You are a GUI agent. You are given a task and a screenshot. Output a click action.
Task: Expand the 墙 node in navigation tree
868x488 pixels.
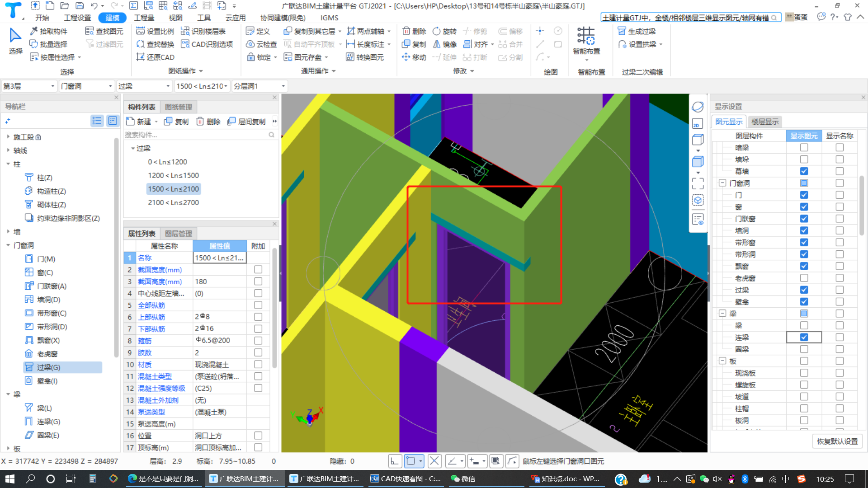pyautogui.click(x=8, y=232)
